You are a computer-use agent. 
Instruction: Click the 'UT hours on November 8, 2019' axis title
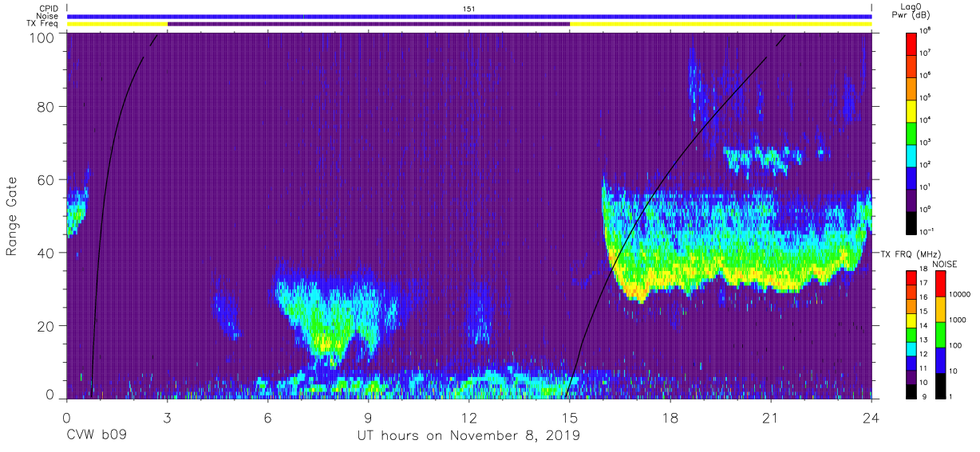pyautogui.click(x=469, y=436)
